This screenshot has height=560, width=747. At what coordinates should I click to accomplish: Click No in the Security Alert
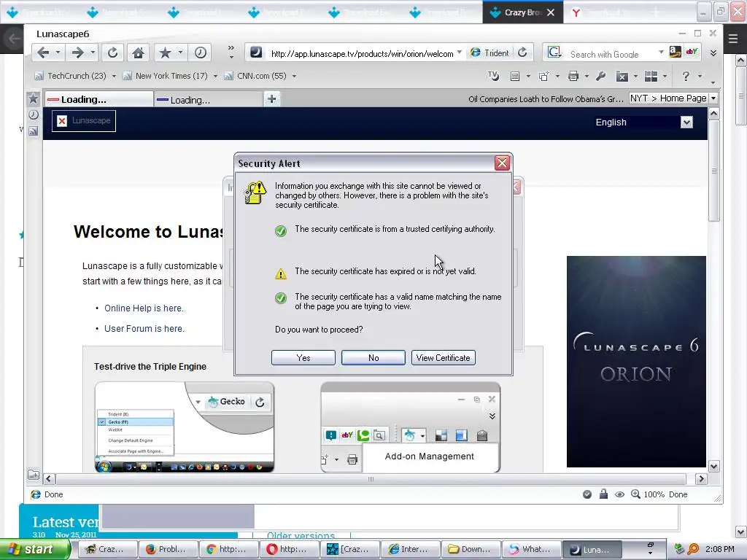pyautogui.click(x=373, y=357)
